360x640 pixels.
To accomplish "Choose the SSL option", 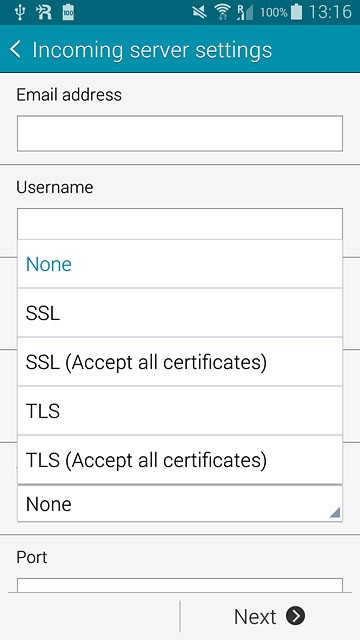I will pyautogui.click(x=180, y=313).
